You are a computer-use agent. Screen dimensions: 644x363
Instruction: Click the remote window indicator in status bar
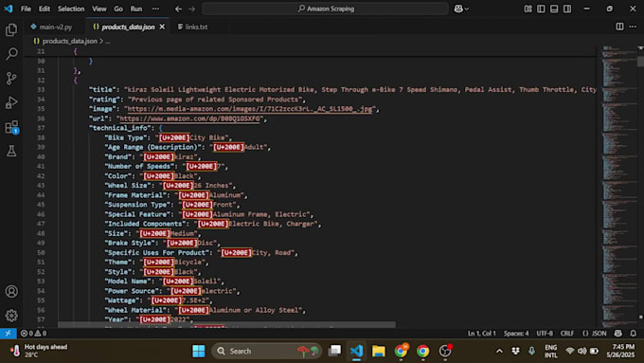click(8, 334)
